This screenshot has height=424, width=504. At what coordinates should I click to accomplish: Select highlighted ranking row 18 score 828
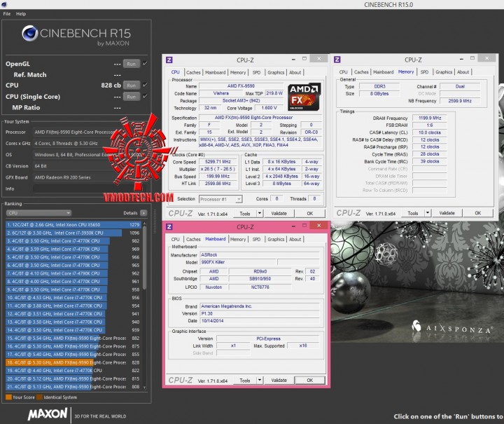[73, 362]
